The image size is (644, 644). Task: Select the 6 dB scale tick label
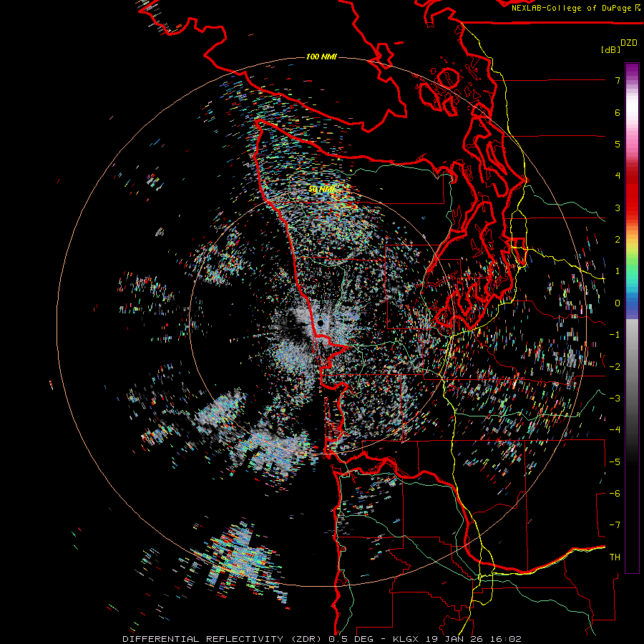[618, 112]
